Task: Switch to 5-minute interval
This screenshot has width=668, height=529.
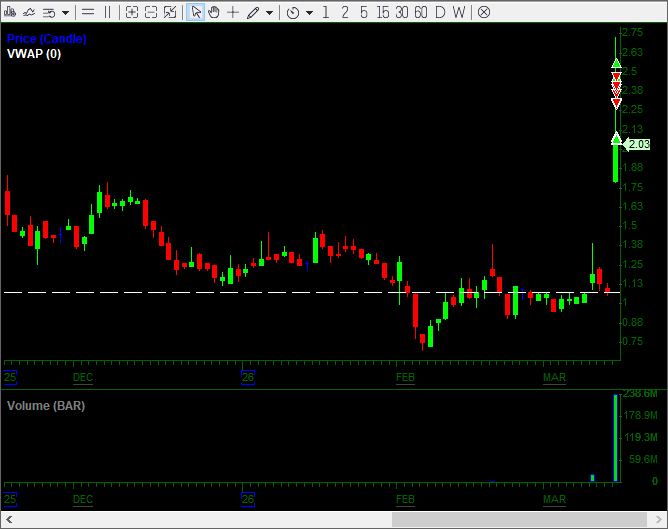Action: coord(363,12)
